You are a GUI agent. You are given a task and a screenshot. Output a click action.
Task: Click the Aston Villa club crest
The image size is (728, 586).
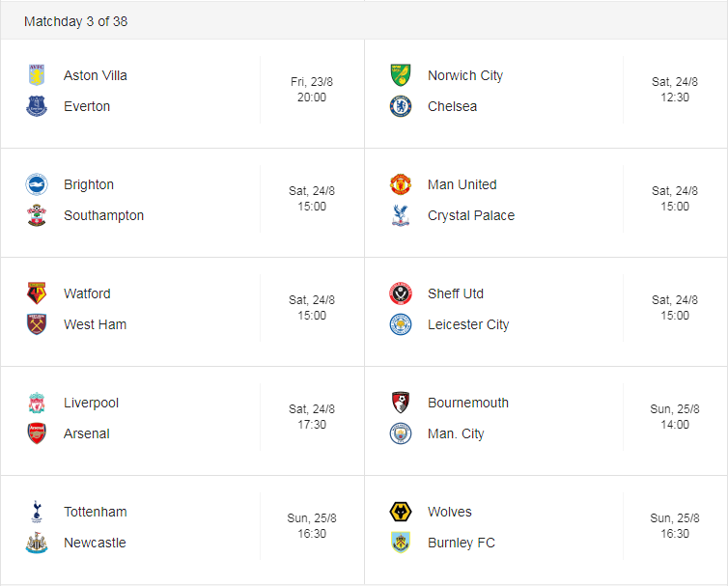(37, 75)
